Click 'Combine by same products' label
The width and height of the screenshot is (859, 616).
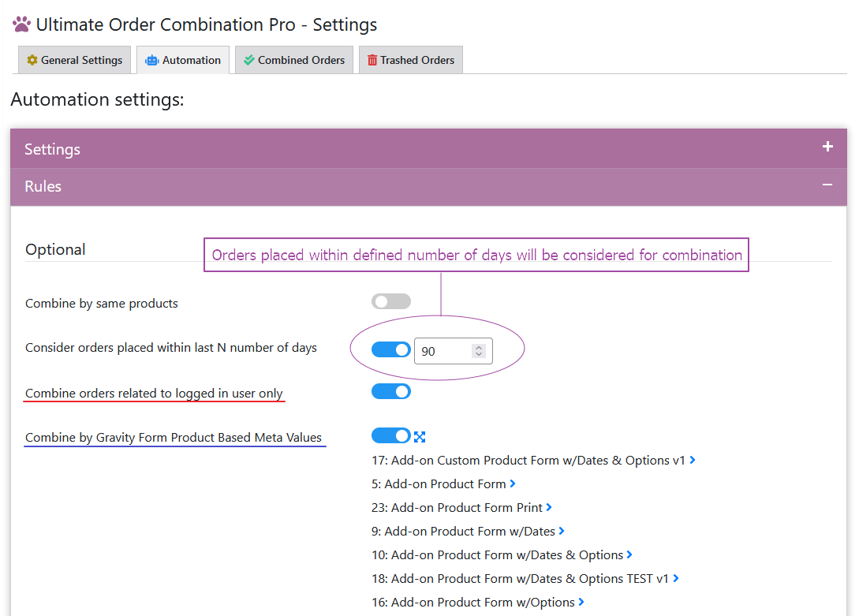click(101, 304)
